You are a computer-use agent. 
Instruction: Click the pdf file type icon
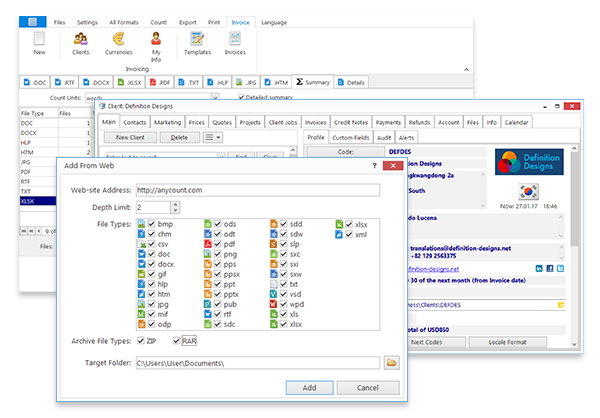208,244
